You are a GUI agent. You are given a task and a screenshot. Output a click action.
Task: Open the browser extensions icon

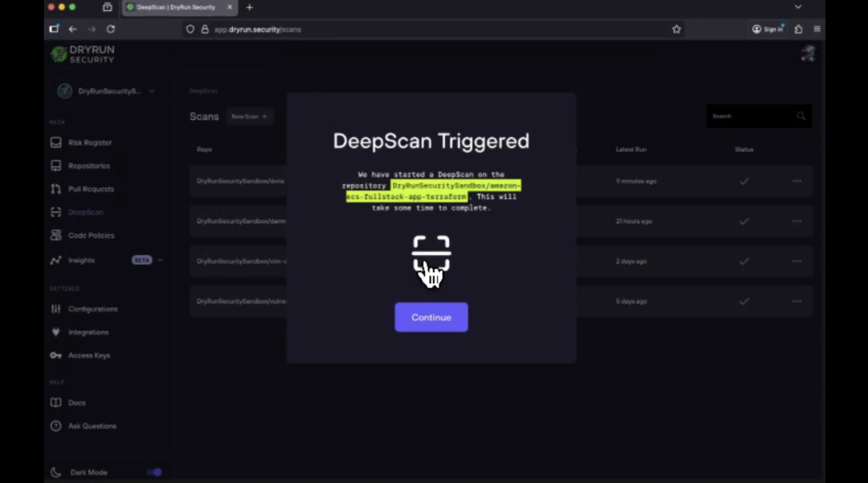(798, 29)
